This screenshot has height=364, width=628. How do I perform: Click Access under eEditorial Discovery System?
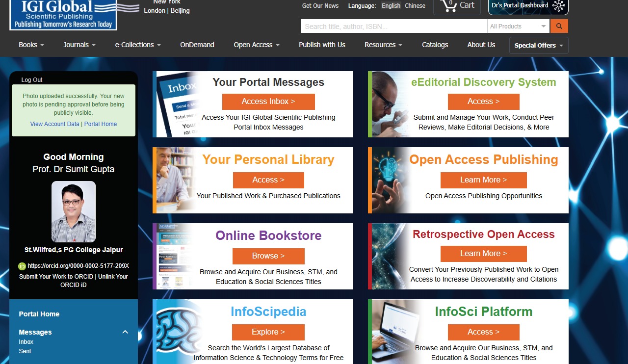pos(483,102)
